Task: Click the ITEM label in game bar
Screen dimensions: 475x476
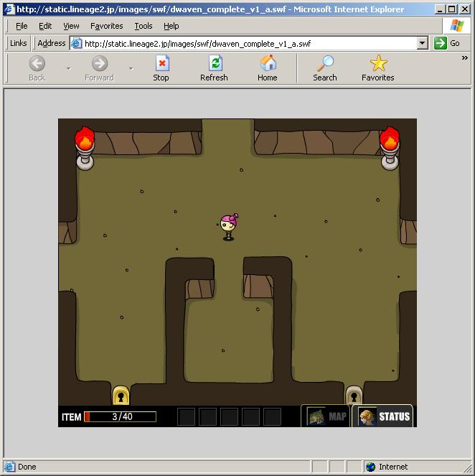Action: click(71, 417)
